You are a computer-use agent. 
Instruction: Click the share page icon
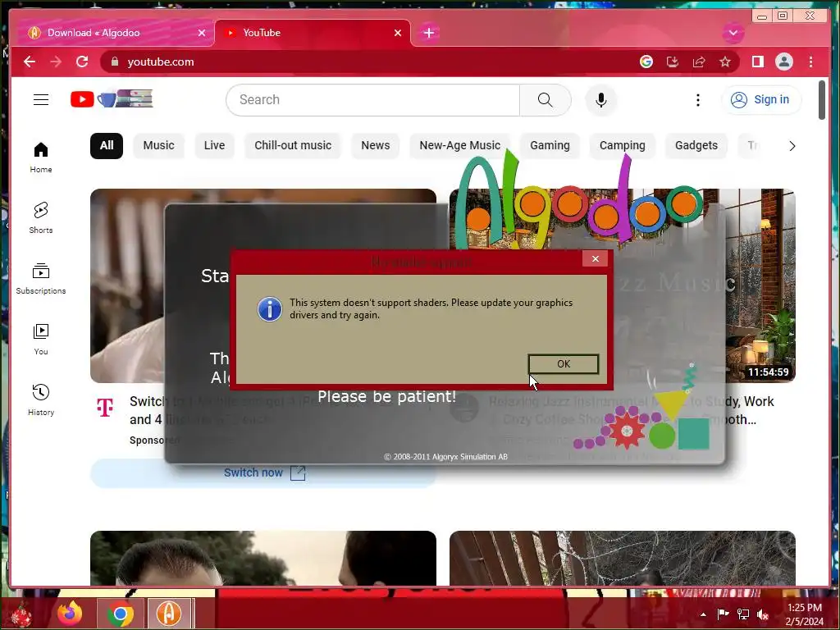click(699, 62)
